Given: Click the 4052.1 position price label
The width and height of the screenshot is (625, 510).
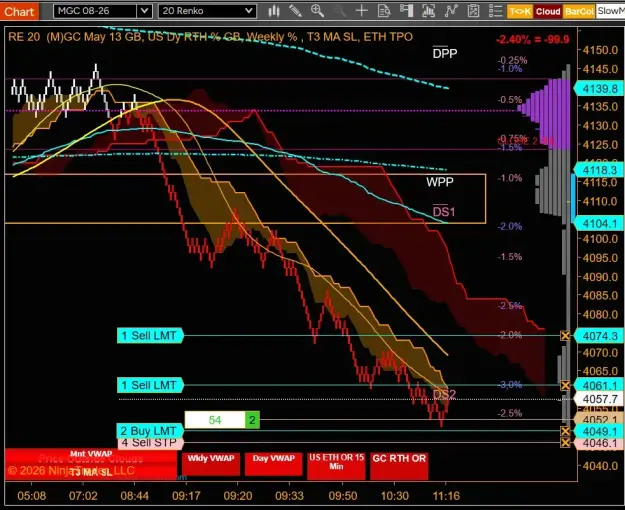Looking at the screenshot, I should point(599,419).
